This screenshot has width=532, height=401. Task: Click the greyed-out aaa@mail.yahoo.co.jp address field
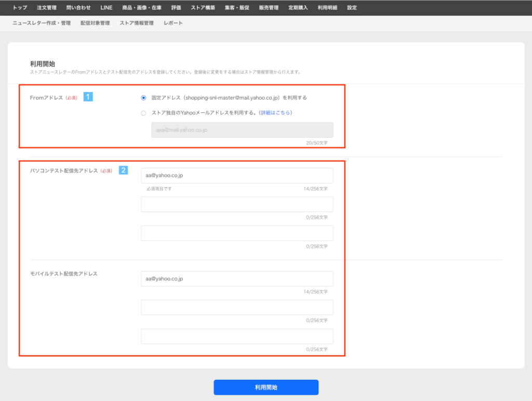click(242, 130)
